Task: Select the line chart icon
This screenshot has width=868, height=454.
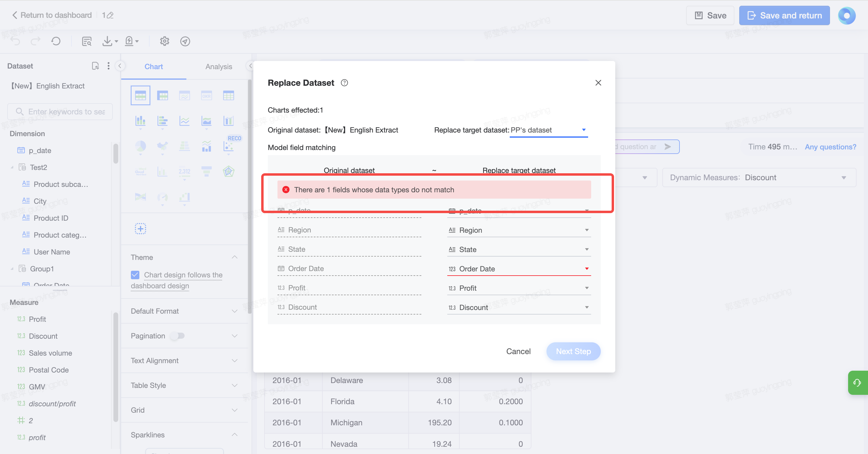Action: tap(184, 121)
